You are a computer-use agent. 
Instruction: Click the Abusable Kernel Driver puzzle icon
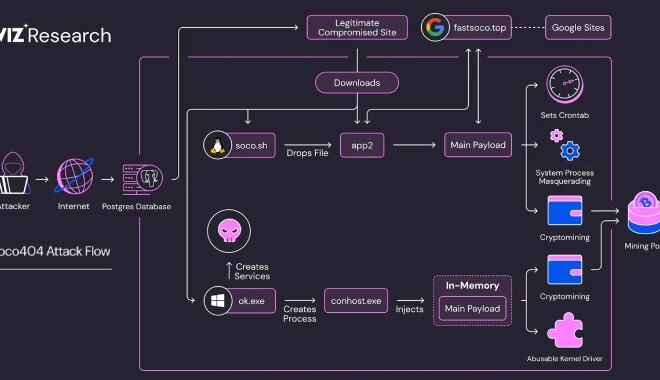tap(565, 330)
